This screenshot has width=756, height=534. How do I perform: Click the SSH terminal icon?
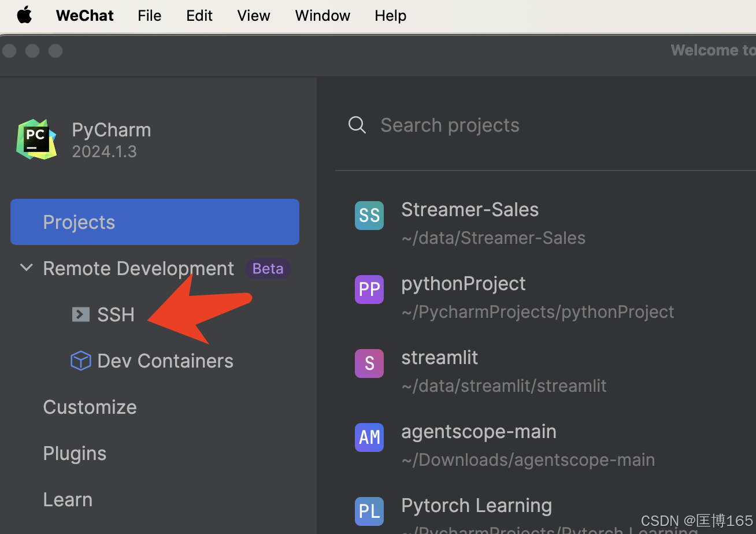tap(80, 314)
